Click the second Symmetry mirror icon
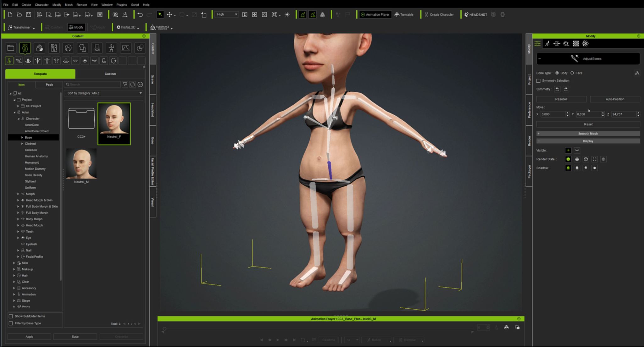The height and width of the screenshot is (347, 644). coord(566,89)
